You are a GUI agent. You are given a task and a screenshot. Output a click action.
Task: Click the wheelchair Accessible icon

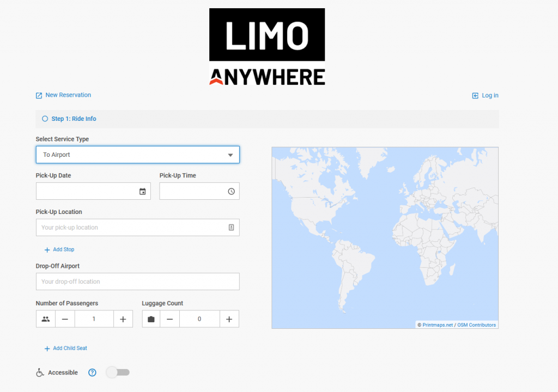tap(40, 372)
